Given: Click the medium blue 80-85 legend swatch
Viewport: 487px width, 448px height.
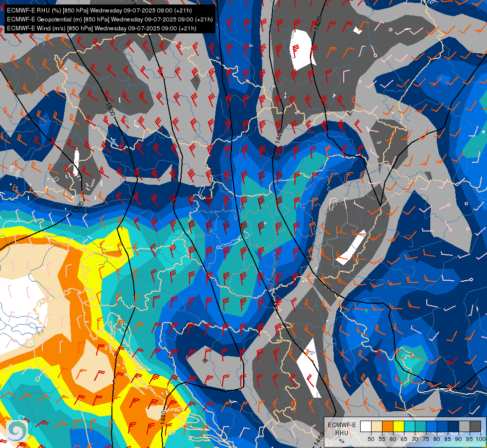Looking at the screenshot, I should tap(443, 427).
